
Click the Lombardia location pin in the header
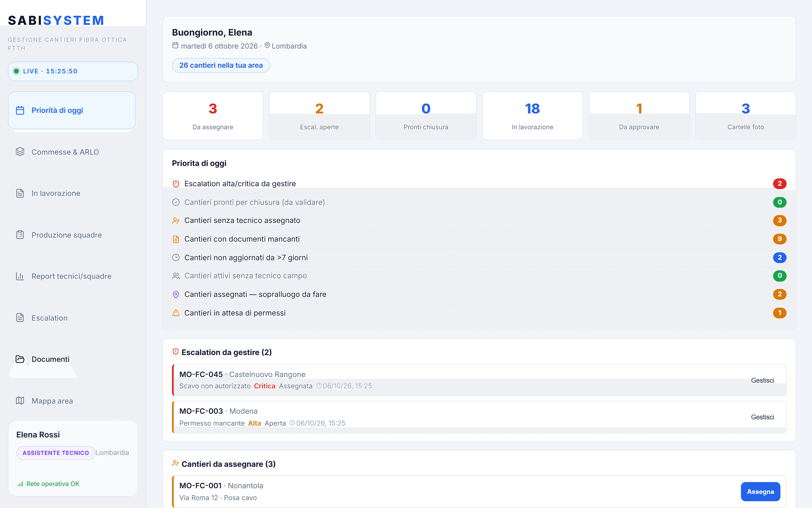[x=267, y=45]
